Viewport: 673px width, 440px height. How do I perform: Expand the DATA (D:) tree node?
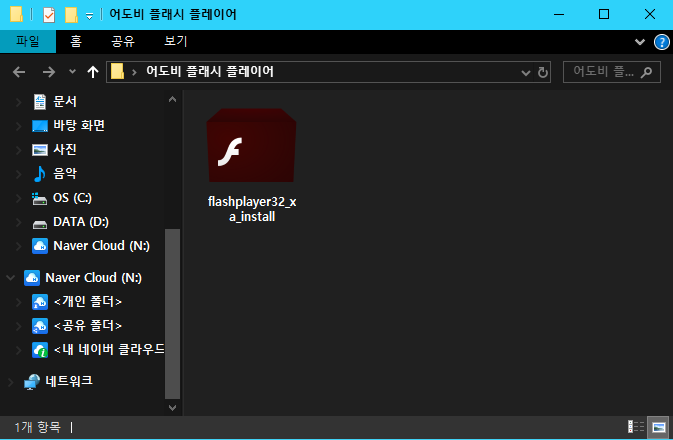[18, 222]
